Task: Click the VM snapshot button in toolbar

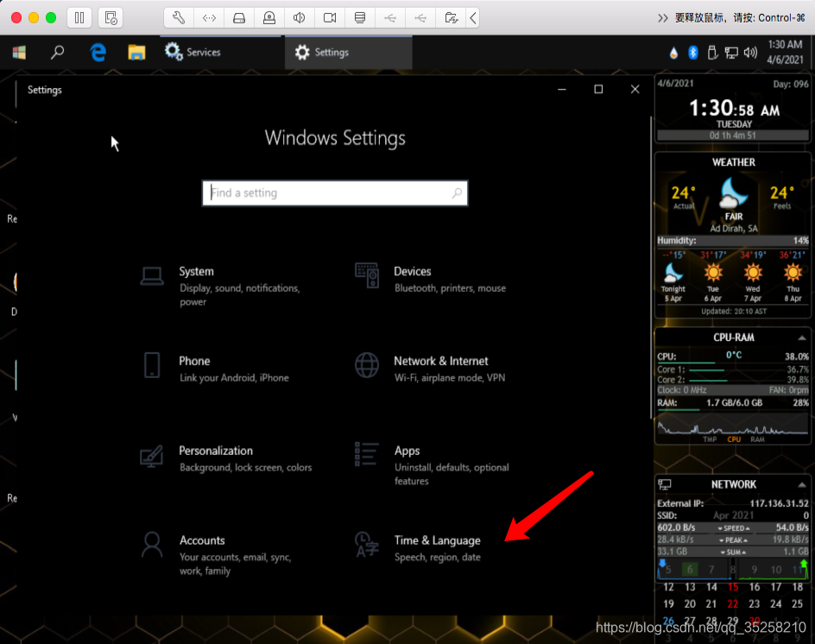Action: [111, 17]
